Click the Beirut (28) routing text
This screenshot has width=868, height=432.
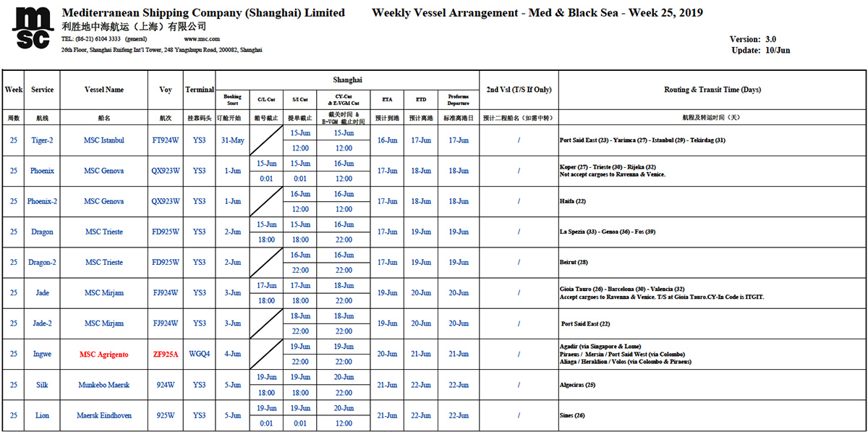pos(575,263)
